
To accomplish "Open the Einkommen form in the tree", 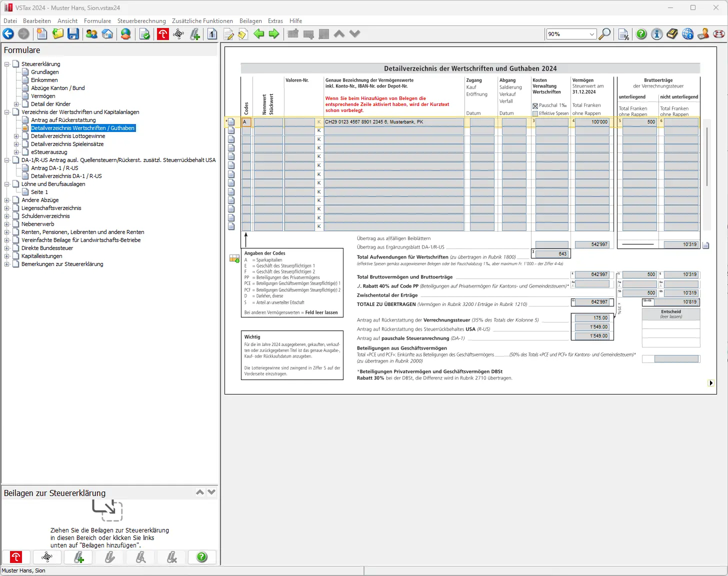I will [44, 80].
